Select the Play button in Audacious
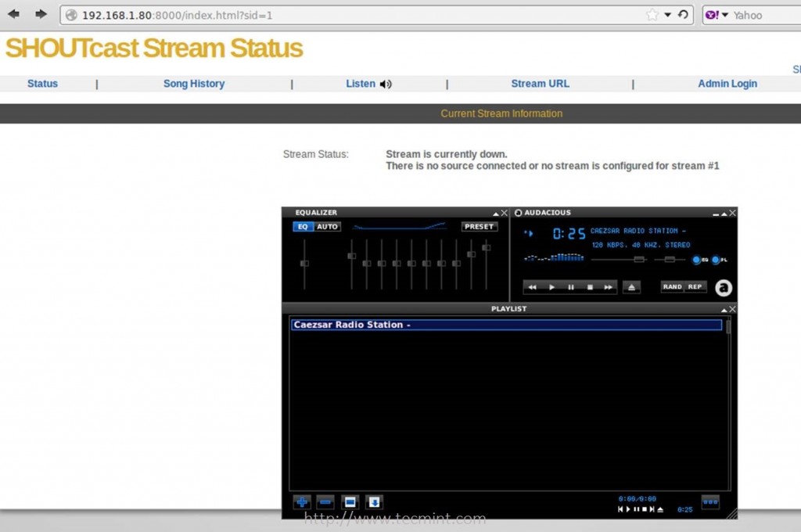Viewport: 801px width, 532px height. click(551, 287)
